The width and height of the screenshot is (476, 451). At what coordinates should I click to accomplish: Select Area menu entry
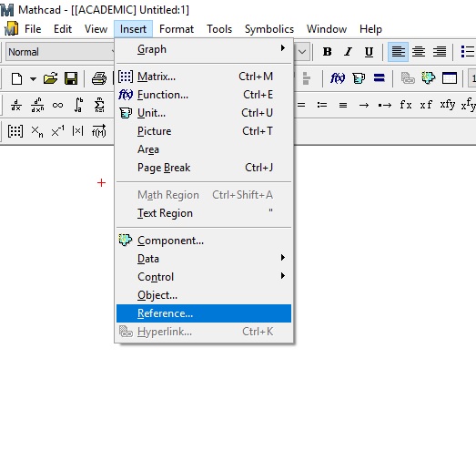pyautogui.click(x=204, y=149)
